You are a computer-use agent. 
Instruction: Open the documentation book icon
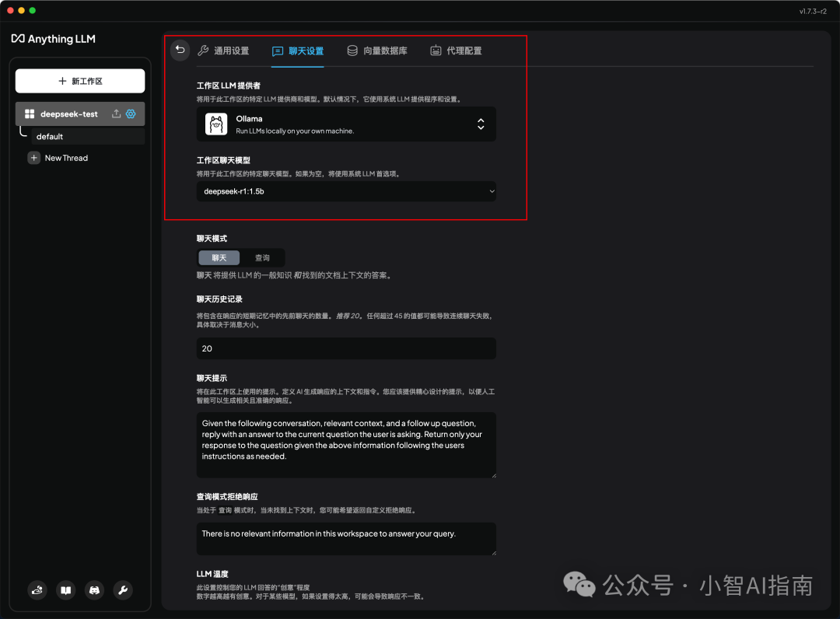(66, 590)
